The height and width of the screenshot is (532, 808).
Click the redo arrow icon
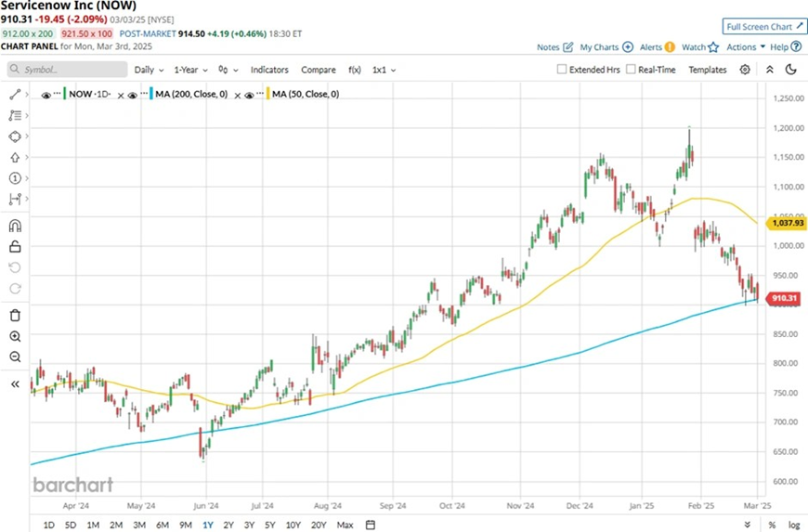point(15,289)
